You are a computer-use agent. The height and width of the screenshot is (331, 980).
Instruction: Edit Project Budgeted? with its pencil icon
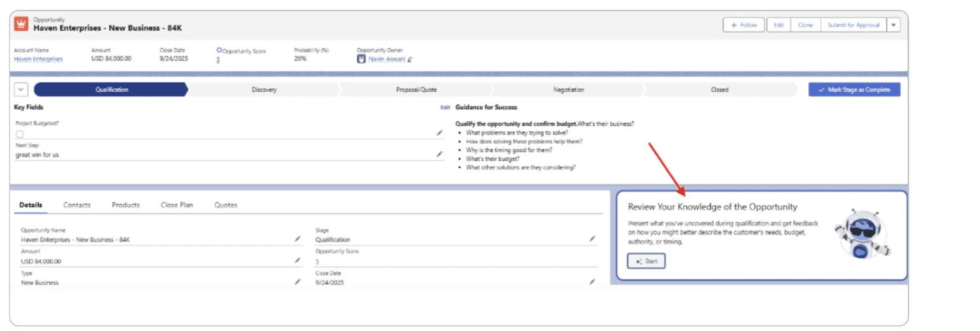click(x=440, y=133)
